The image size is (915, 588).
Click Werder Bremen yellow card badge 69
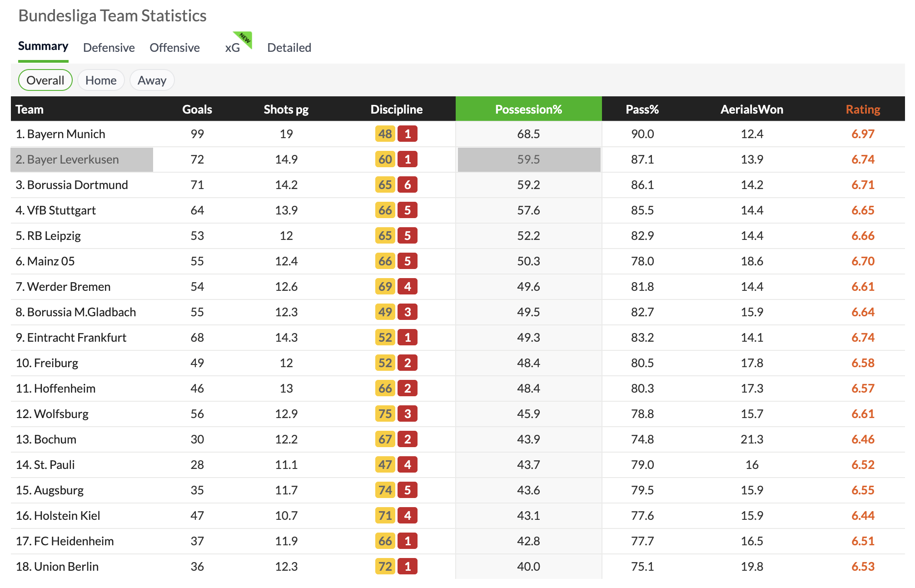(x=385, y=287)
